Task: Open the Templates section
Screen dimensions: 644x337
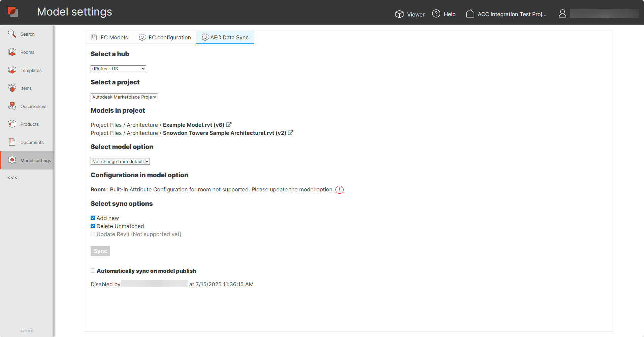Action: [x=32, y=70]
